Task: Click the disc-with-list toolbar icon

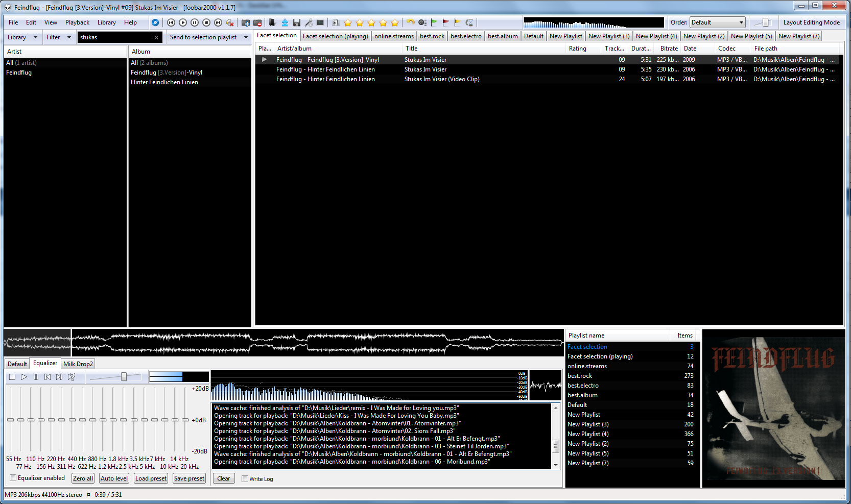Action: point(422,22)
